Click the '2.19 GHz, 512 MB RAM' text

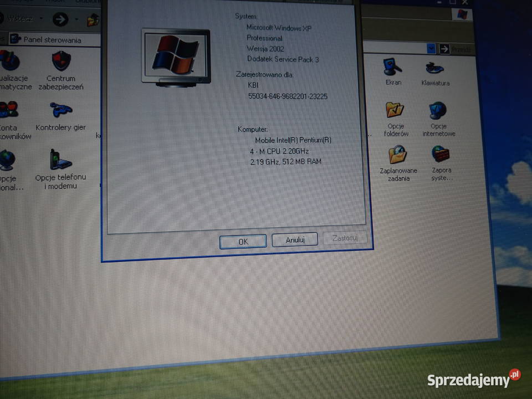click(286, 161)
